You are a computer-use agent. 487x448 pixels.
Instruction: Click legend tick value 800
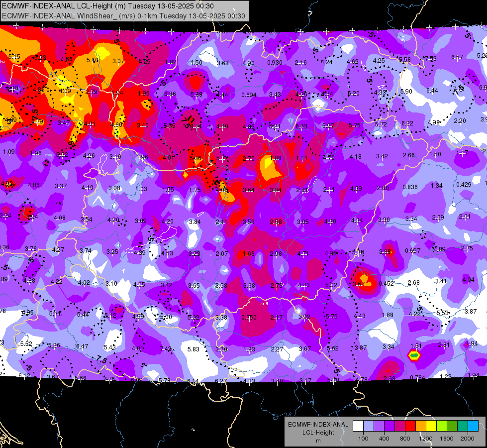405,439
